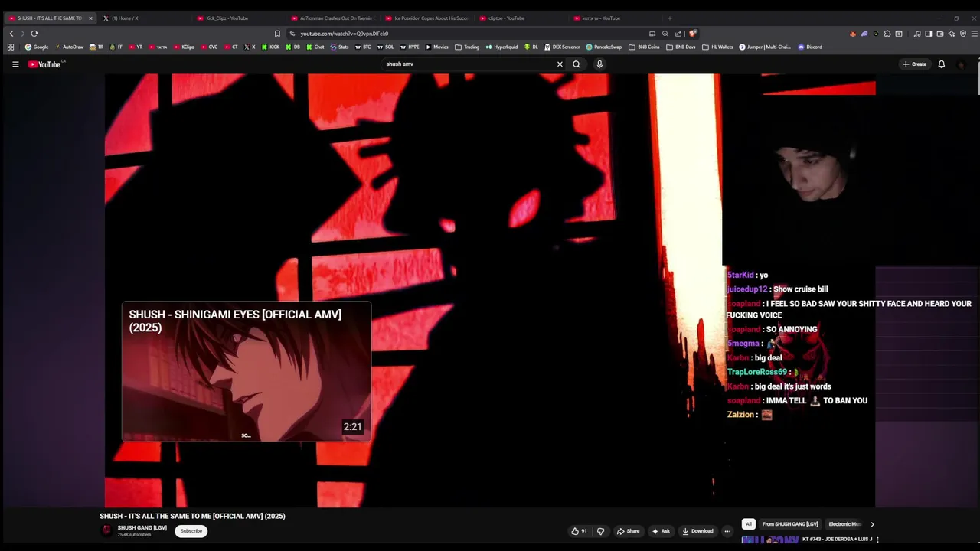Switch to the 'Home / X' tab
Viewport: 980px width, 551px height.
[x=145, y=18]
